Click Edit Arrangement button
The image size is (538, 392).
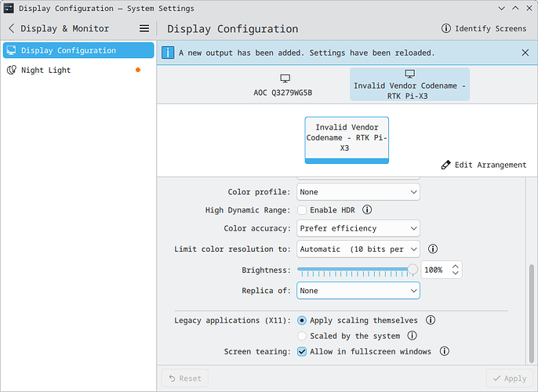pyautogui.click(x=483, y=165)
